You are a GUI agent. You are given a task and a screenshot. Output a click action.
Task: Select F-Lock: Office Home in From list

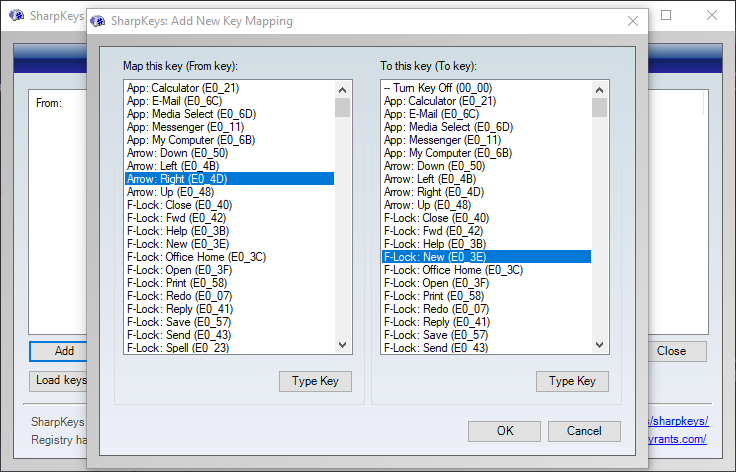[230, 257]
